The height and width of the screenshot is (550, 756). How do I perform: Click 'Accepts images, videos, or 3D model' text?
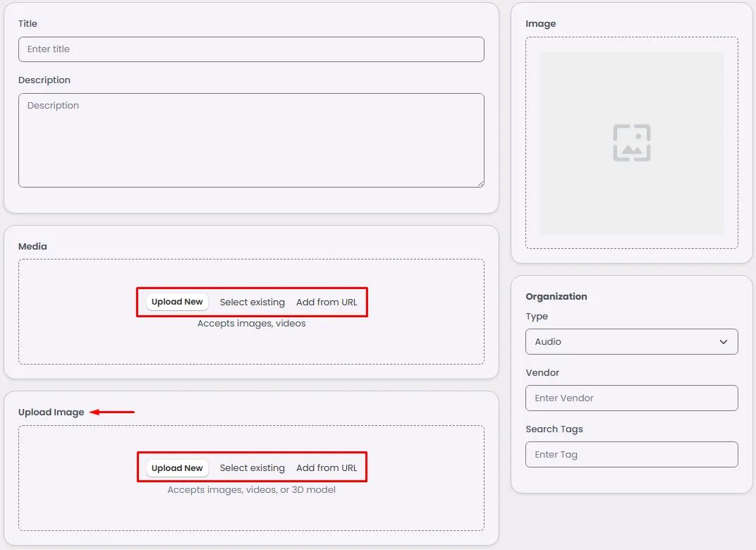point(251,490)
